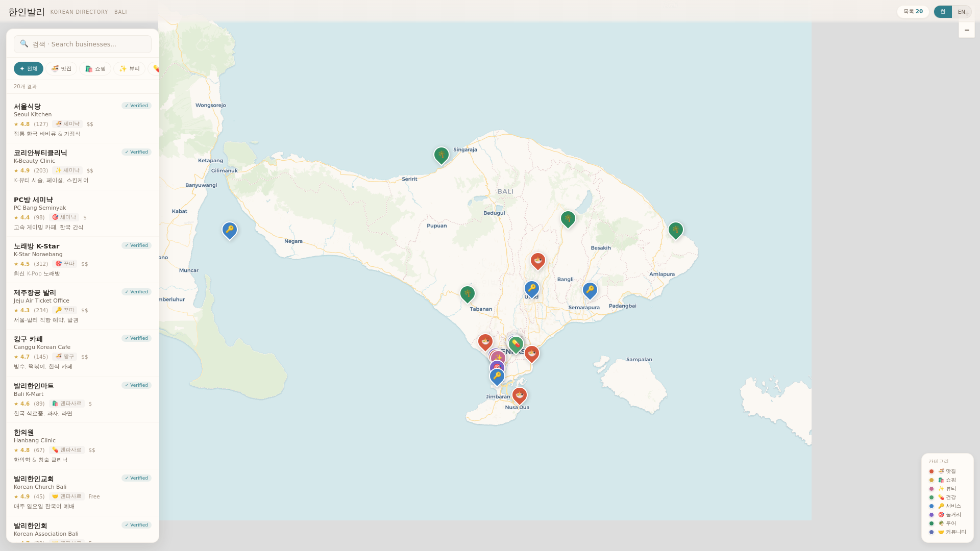The height and width of the screenshot is (551, 980).
Task: Switch language to EN
Action: (961, 12)
